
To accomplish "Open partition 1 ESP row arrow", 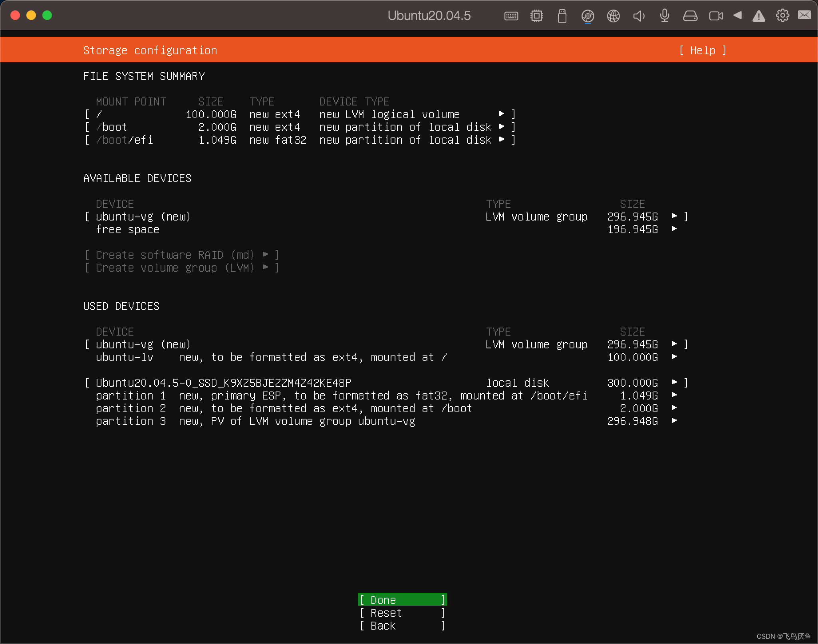I will (674, 395).
